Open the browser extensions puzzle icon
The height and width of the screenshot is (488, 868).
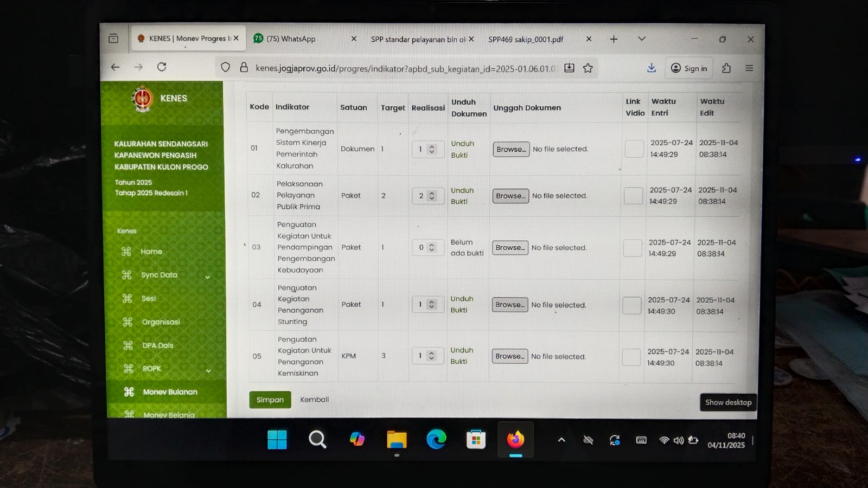[726, 68]
